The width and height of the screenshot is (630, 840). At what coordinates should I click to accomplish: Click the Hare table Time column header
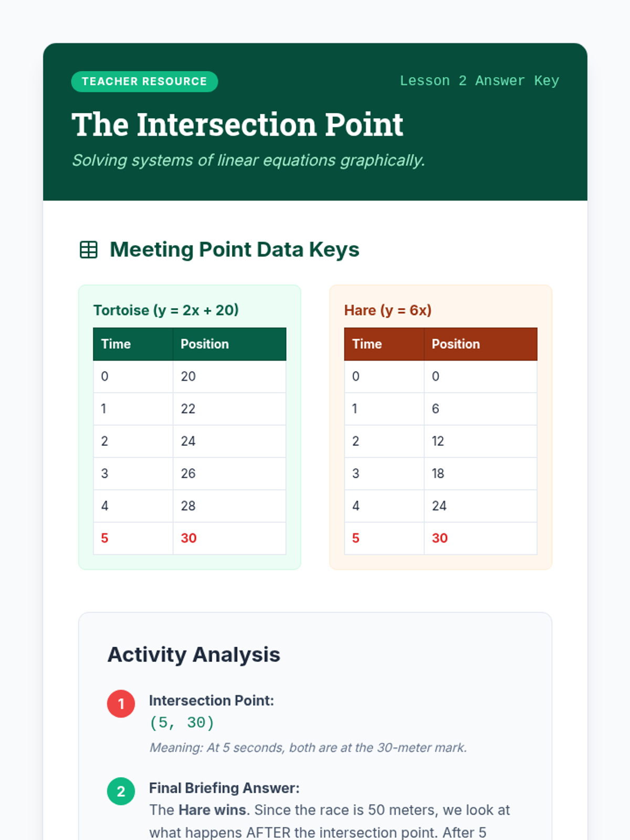(x=367, y=344)
